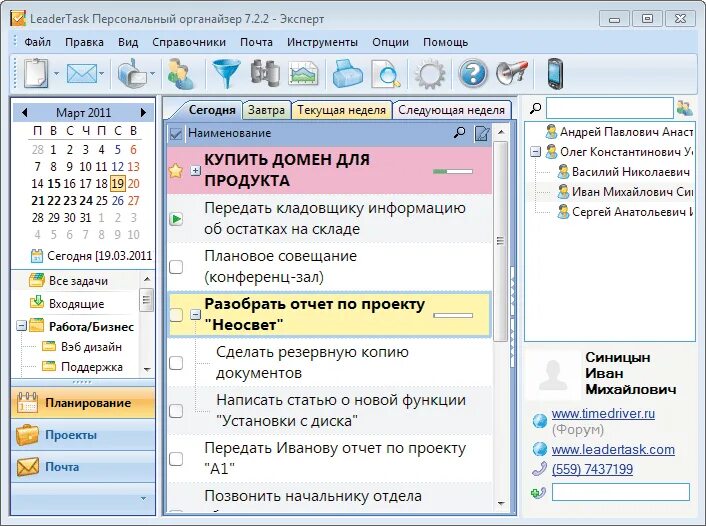The image size is (706, 526).
Task: Click phone number (559) 7437199
Action: (592, 469)
